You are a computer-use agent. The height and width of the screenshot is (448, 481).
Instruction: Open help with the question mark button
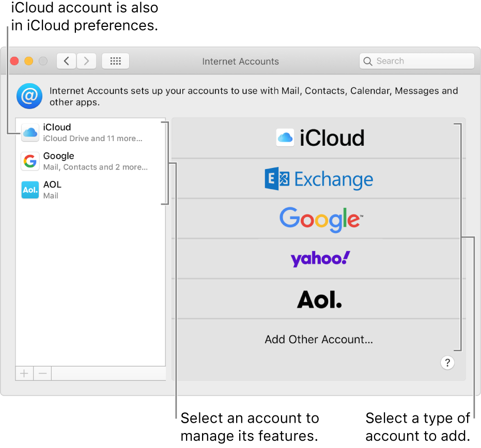pyautogui.click(x=447, y=363)
